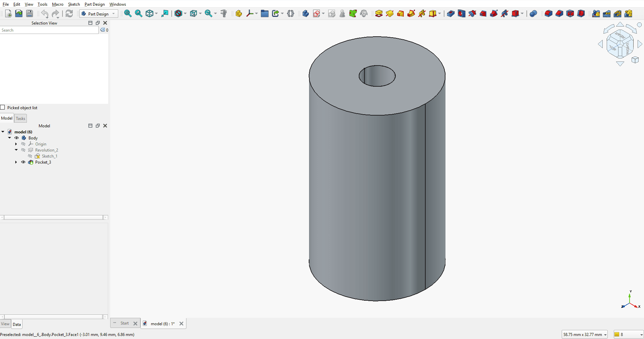Save the current document
Screen dimensions: 644x339
(x=30, y=13)
